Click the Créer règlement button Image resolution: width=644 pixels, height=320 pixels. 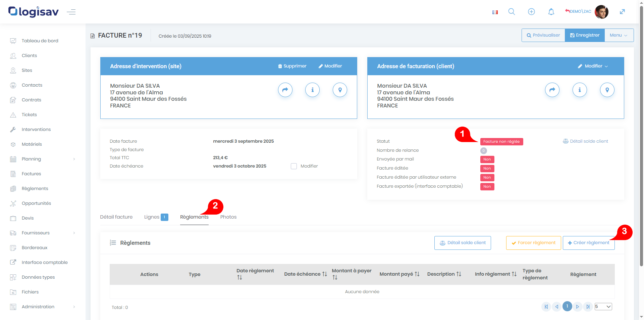click(588, 243)
